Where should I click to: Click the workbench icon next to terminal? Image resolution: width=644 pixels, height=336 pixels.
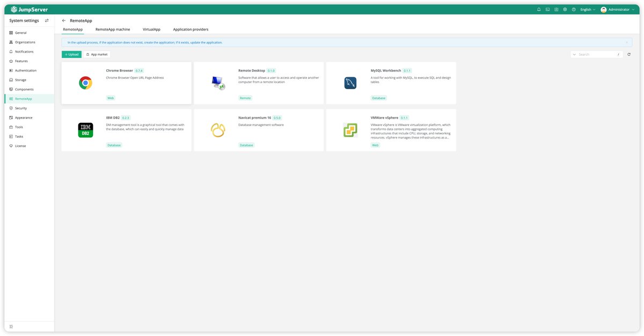[x=556, y=9]
